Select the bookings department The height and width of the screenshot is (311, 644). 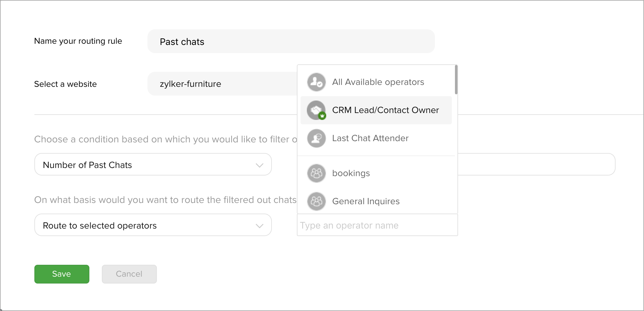point(376,173)
